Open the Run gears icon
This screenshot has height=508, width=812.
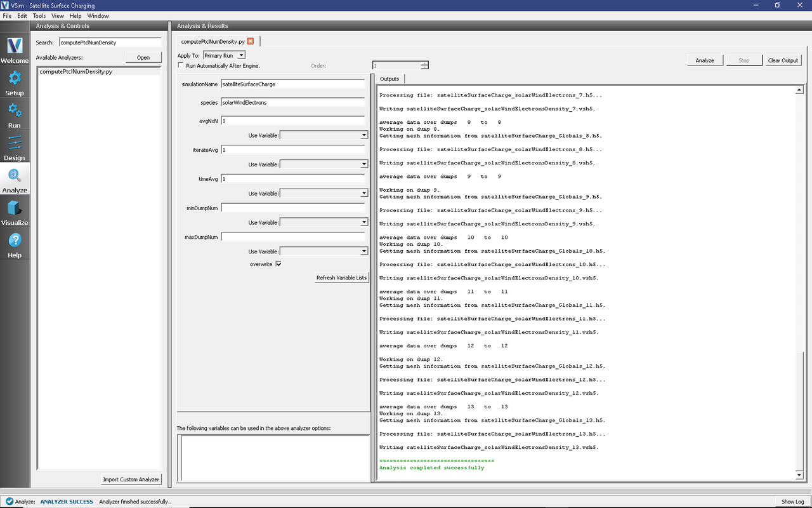coord(15,115)
